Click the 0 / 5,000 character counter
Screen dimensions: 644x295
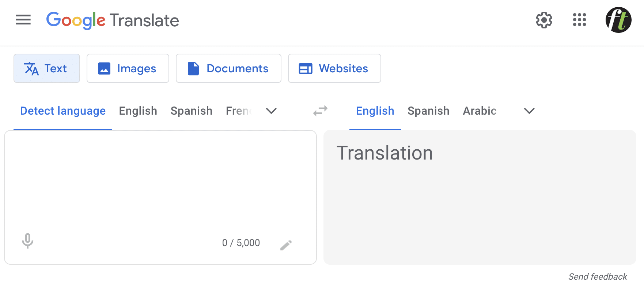coord(241,243)
